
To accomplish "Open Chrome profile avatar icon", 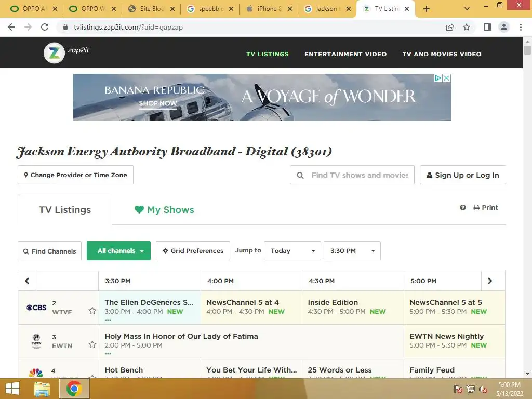I will (504, 27).
